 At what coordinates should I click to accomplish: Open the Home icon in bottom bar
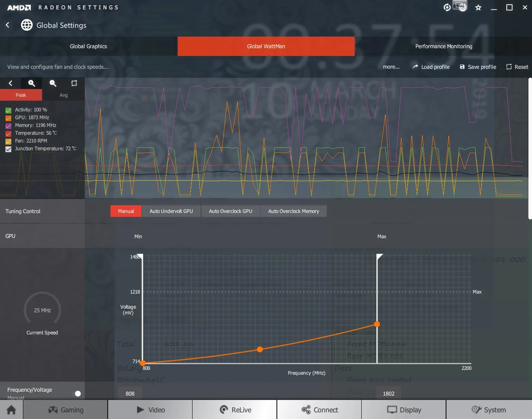click(11, 410)
